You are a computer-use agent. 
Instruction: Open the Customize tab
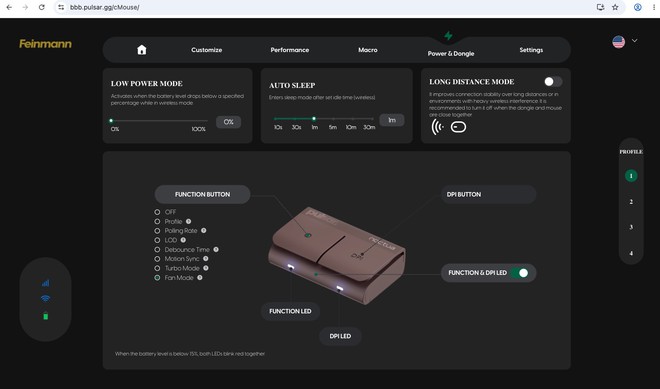[206, 50]
